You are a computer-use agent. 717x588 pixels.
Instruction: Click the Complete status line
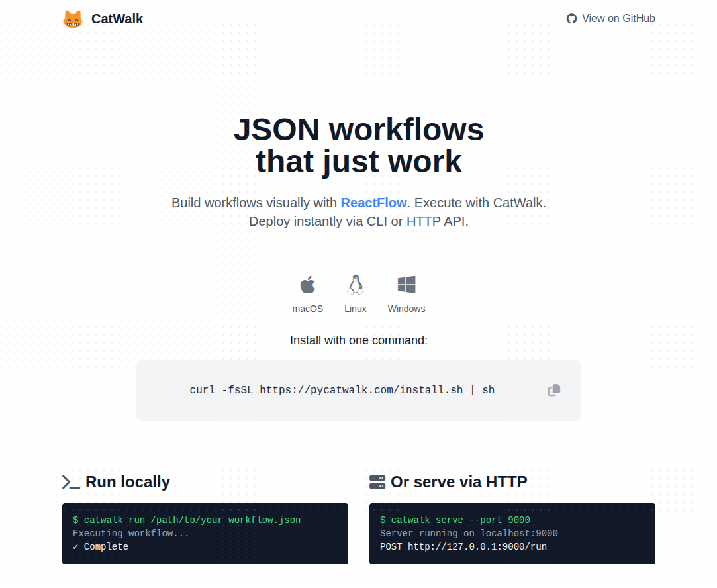coord(101,547)
